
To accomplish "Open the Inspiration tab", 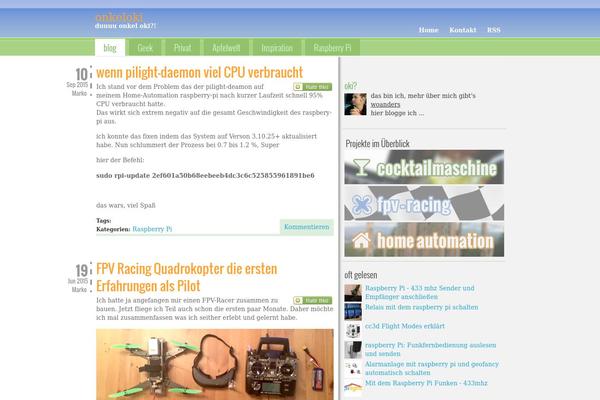I will (277, 48).
